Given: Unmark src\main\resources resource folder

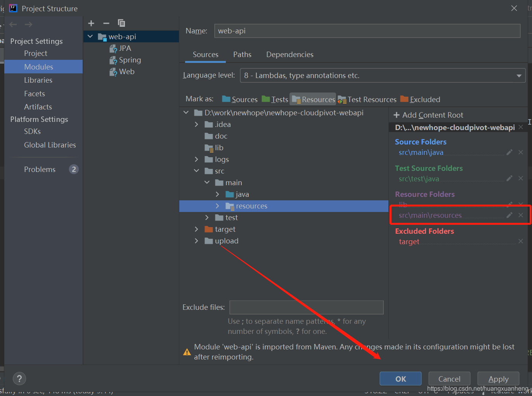Looking at the screenshot, I should 521,215.
